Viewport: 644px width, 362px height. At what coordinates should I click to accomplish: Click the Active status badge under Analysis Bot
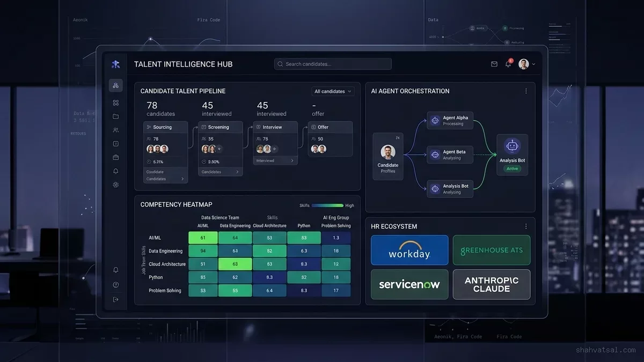tap(513, 168)
